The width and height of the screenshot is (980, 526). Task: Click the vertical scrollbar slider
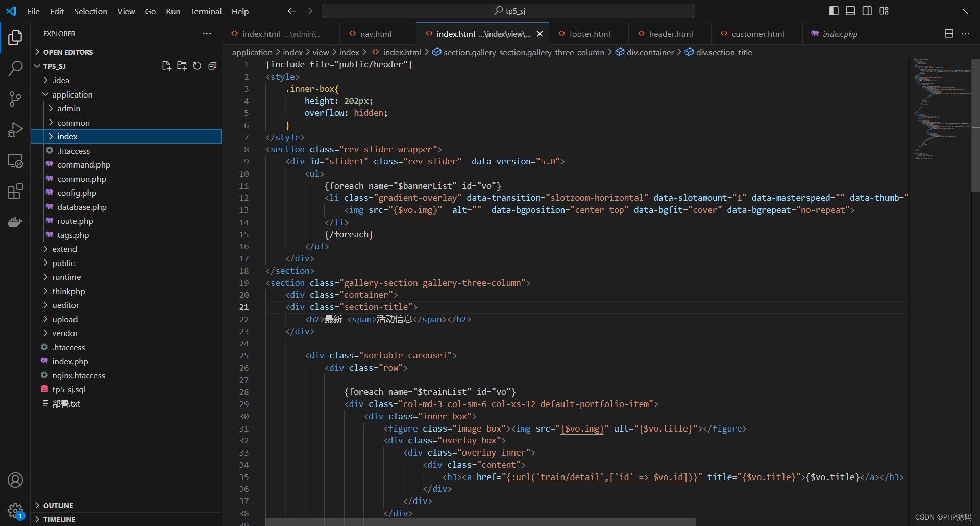tap(975, 125)
